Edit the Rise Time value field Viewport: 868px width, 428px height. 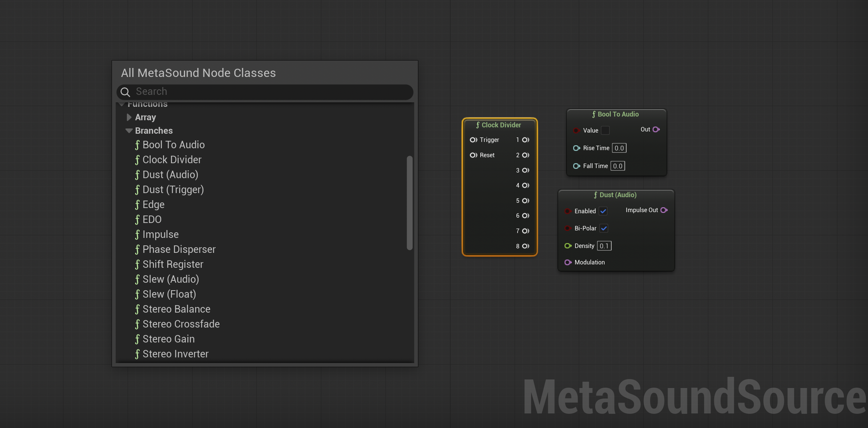tap(619, 148)
